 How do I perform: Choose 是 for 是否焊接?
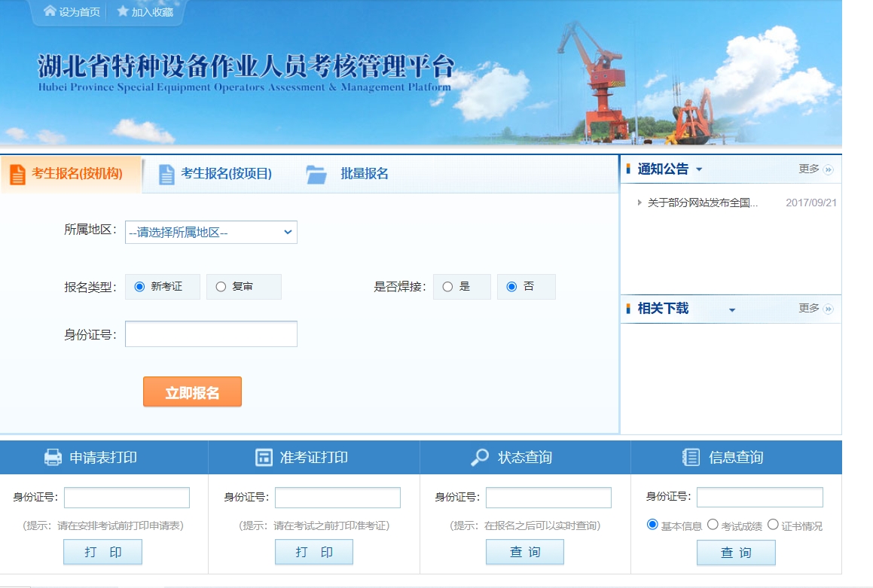(x=447, y=287)
